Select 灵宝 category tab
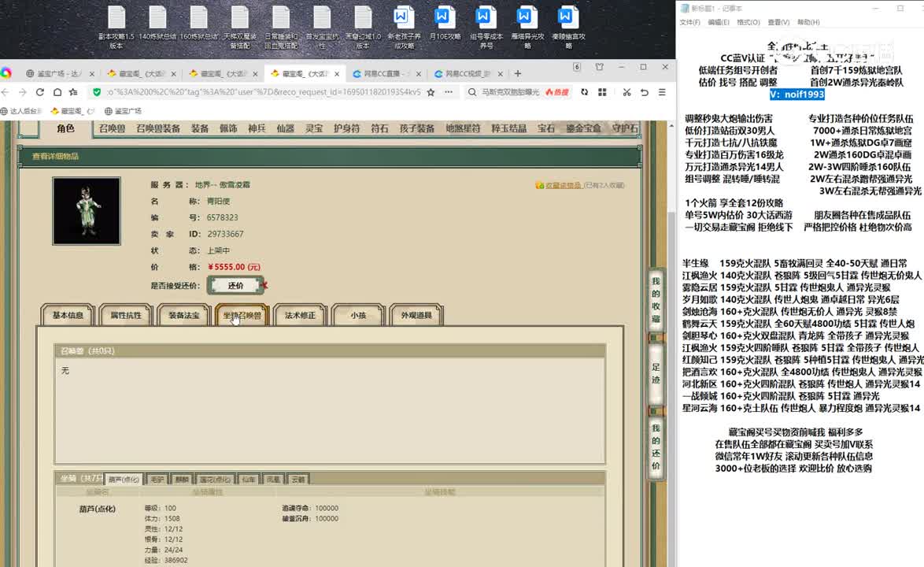924x567 pixels. (313, 128)
